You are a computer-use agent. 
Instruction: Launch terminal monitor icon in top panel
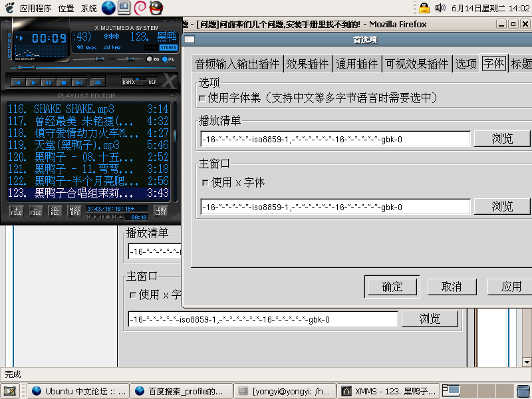click(x=124, y=8)
